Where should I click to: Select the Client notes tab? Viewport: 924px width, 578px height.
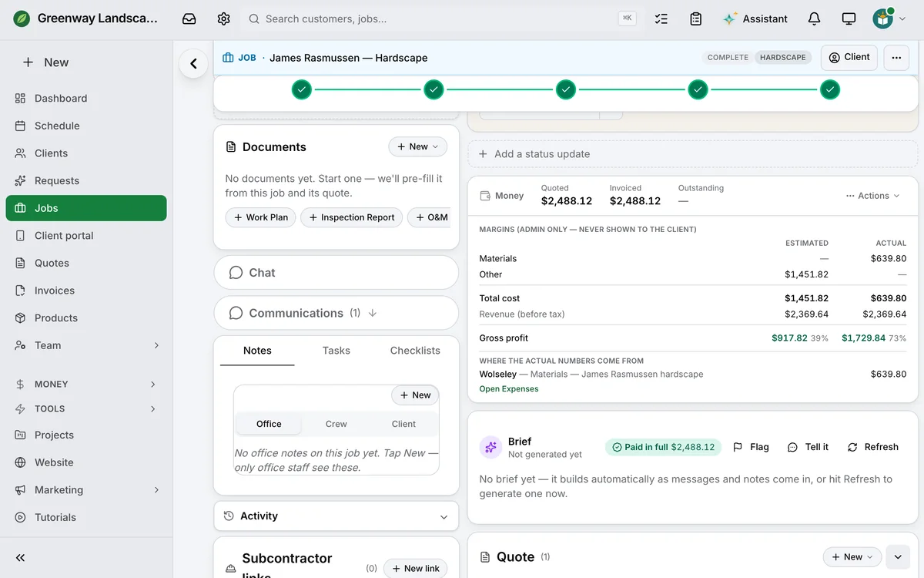coord(403,424)
